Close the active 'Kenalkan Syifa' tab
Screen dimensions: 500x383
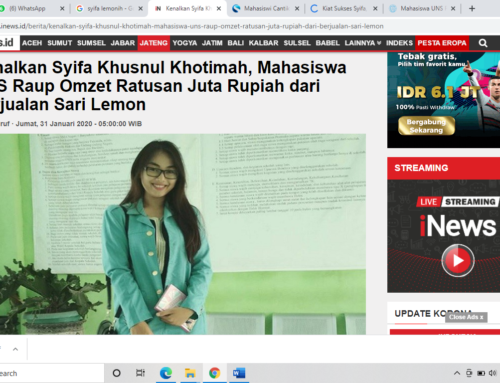(x=219, y=9)
